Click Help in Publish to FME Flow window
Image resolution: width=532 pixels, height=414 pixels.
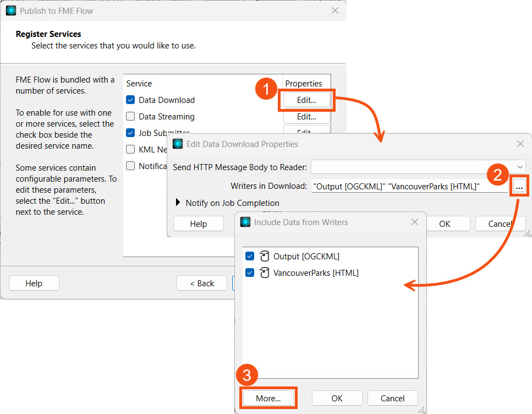point(34,283)
